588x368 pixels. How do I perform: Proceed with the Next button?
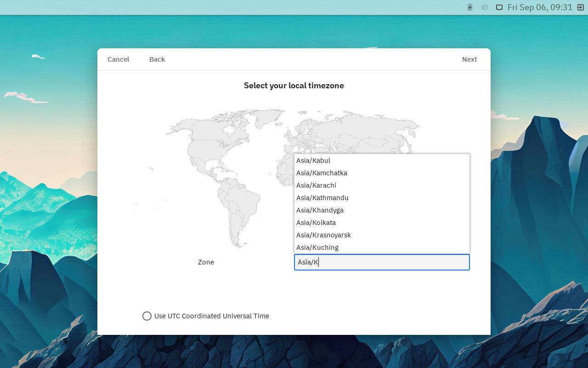469,59
